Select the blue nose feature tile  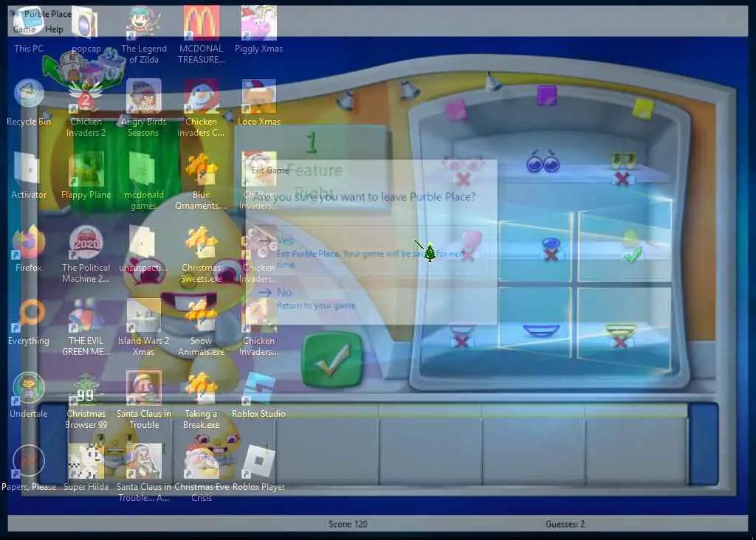pos(551,249)
